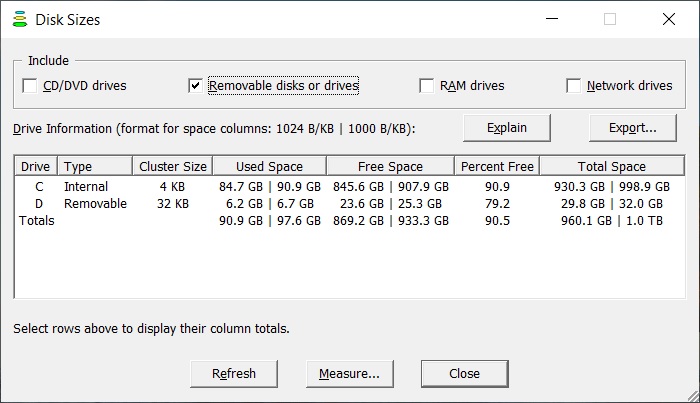Sort by Total Space column header

(x=612, y=166)
